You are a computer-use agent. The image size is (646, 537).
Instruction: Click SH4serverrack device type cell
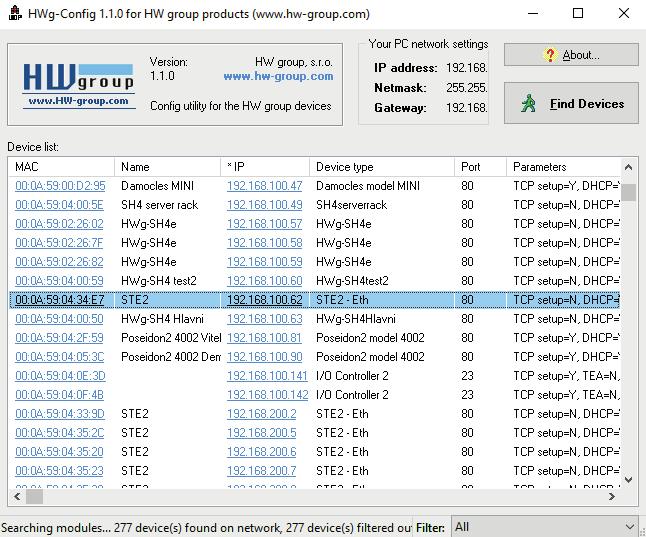pos(351,205)
